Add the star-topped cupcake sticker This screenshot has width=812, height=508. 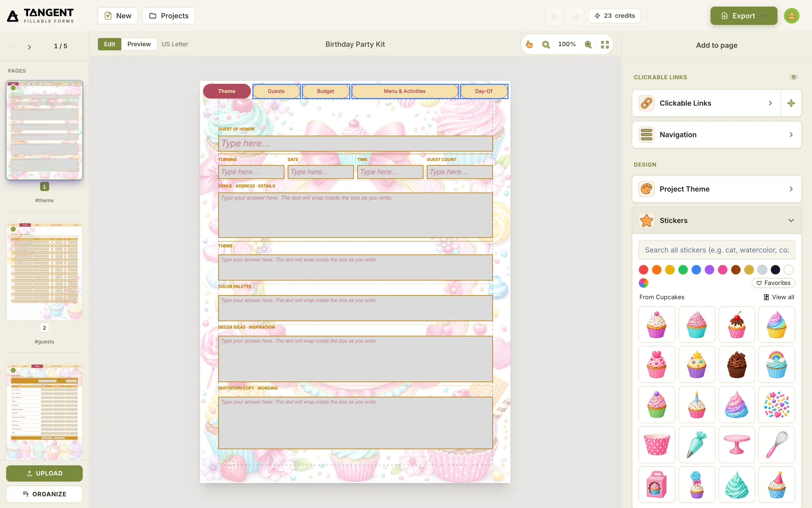tap(697, 365)
